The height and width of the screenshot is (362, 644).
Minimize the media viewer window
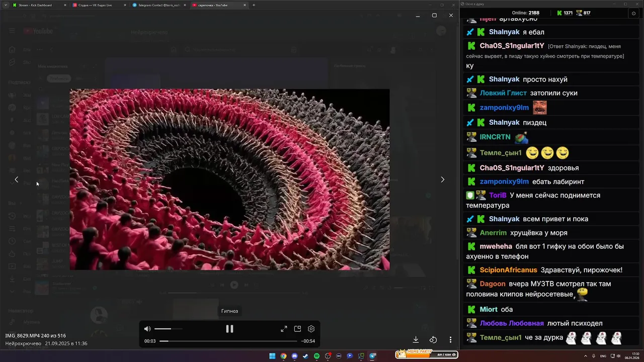coord(418,15)
